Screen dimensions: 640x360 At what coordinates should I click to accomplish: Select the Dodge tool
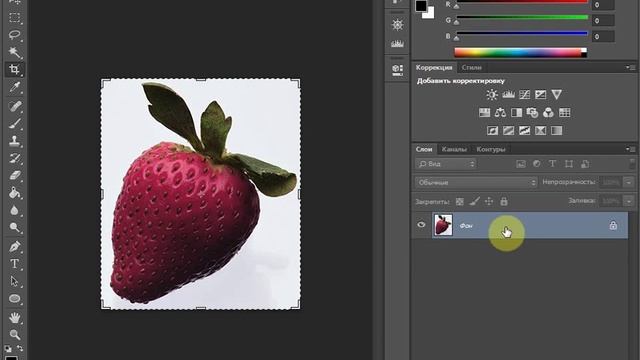pyautogui.click(x=15, y=227)
